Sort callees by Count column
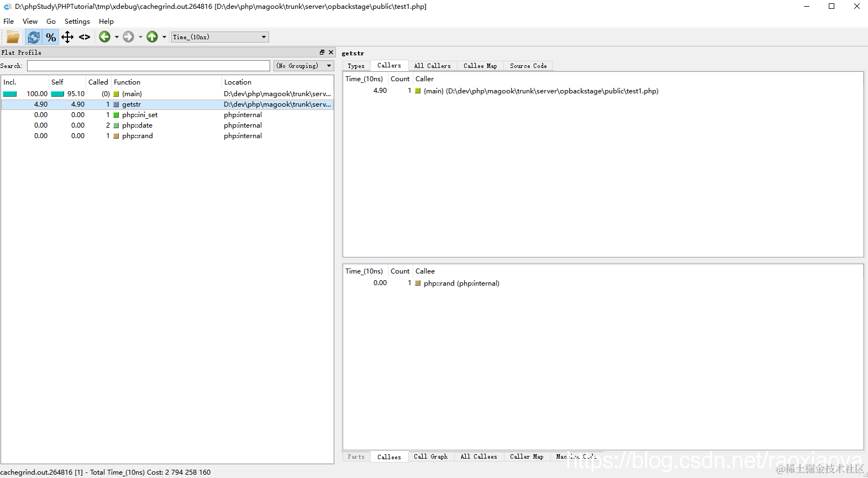The width and height of the screenshot is (868, 478). tap(400, 271)
